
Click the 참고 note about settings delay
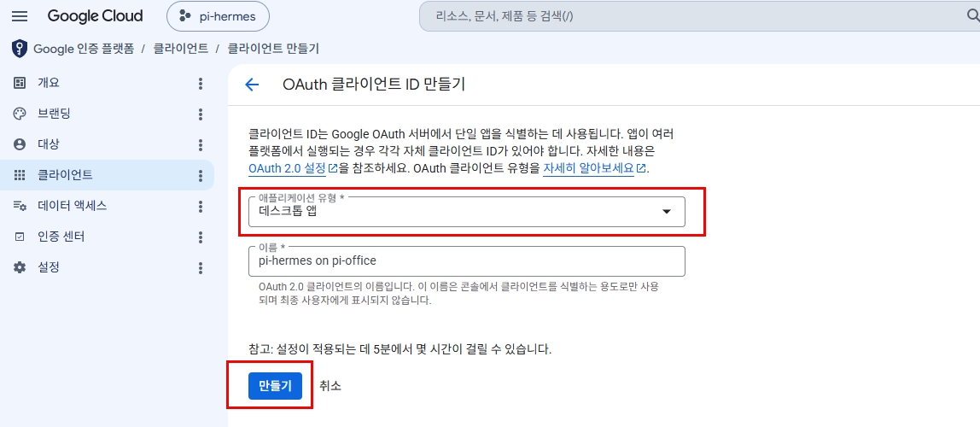click(400, 348)
